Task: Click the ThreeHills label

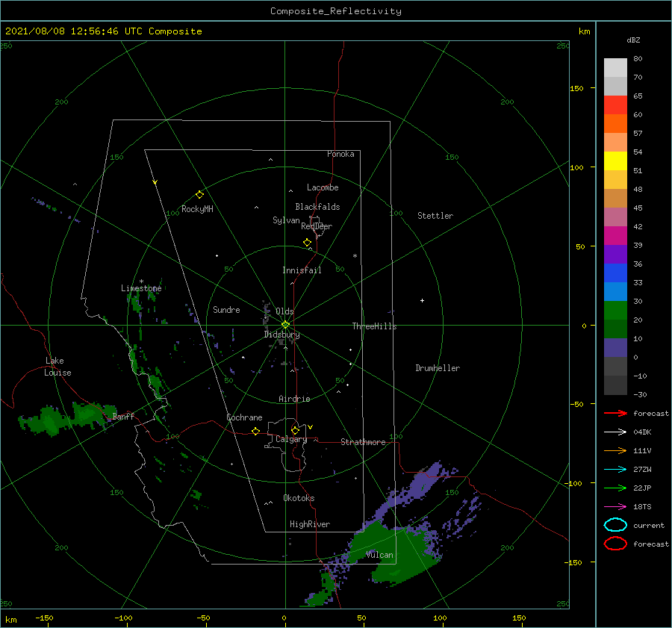Action: point(374,326)
